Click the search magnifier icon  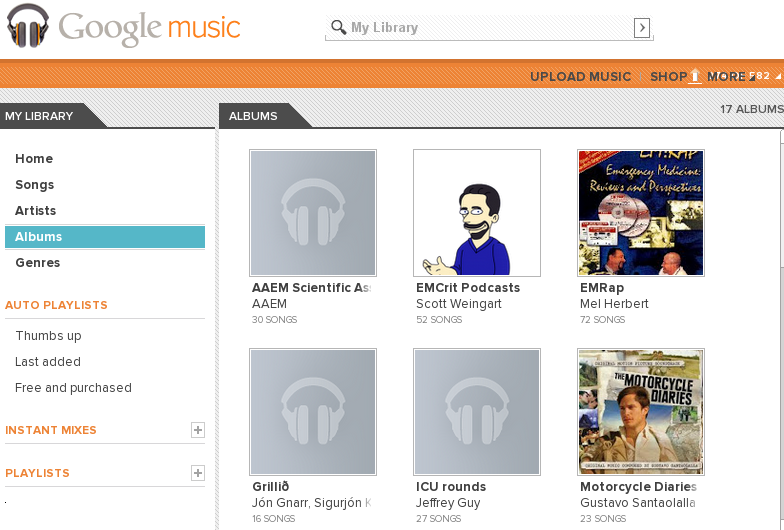tap(338, 28)
